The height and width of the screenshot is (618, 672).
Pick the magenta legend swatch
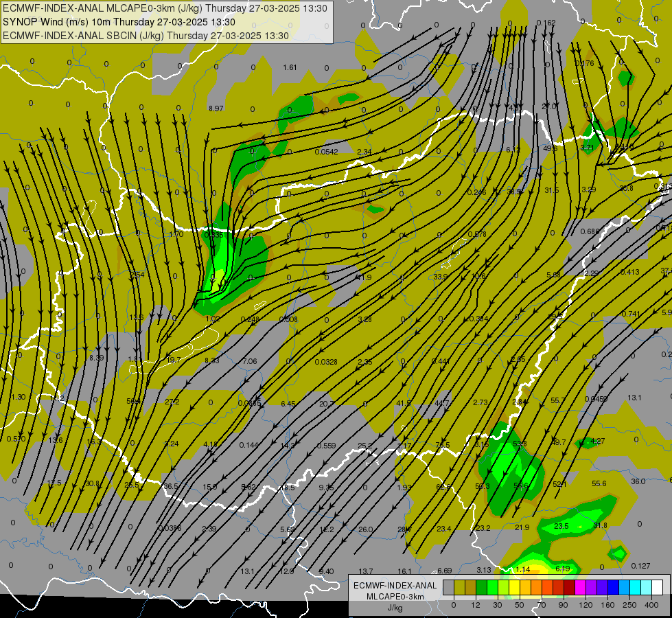coord(580,588)
